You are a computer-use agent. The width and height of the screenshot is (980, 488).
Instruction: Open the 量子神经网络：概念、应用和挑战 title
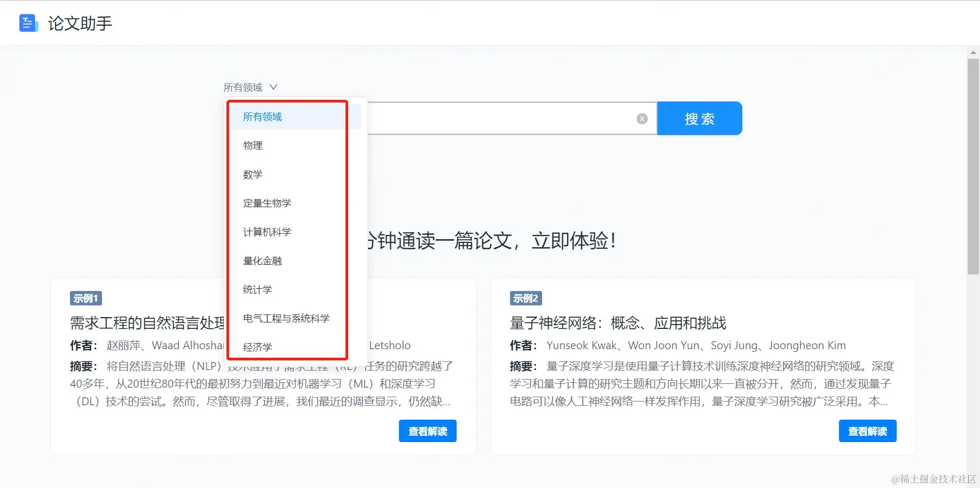point(618,323)
